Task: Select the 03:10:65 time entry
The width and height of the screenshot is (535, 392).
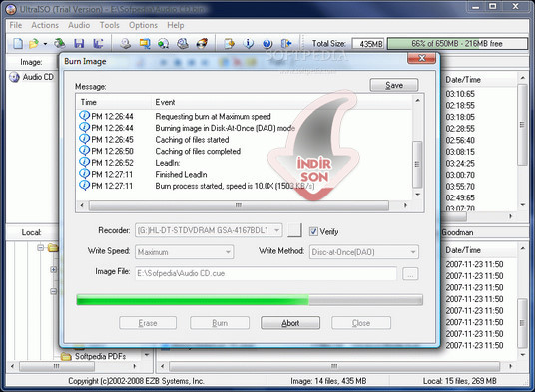Action: pyautogui.click(x=460, y=94)
